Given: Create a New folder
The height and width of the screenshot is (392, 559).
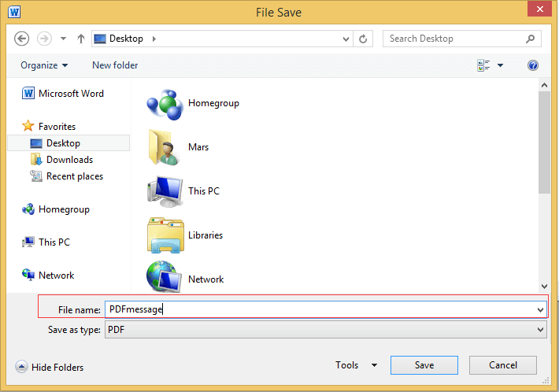Looking at the screenshot, I should (x=115, y=65).
